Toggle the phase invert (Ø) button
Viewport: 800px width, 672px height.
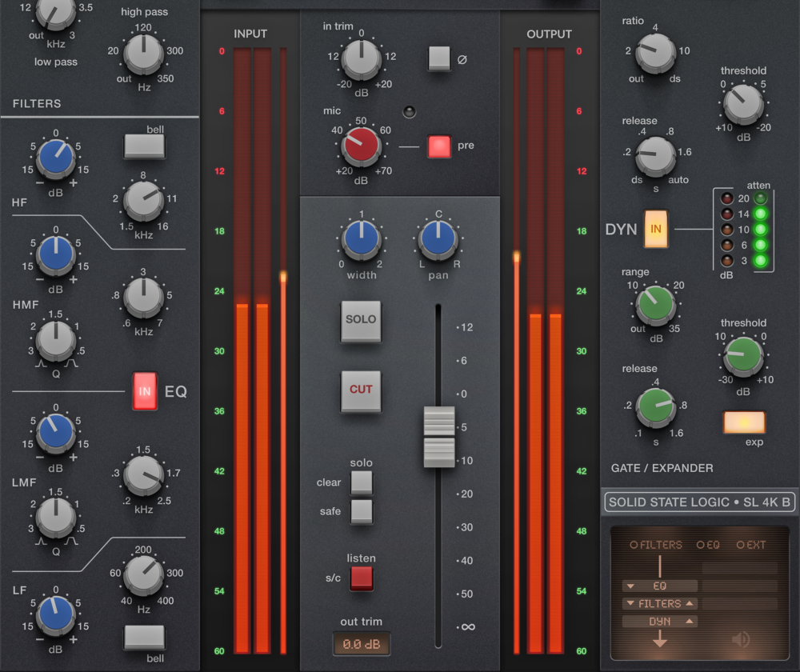click(x=439, y=58)
